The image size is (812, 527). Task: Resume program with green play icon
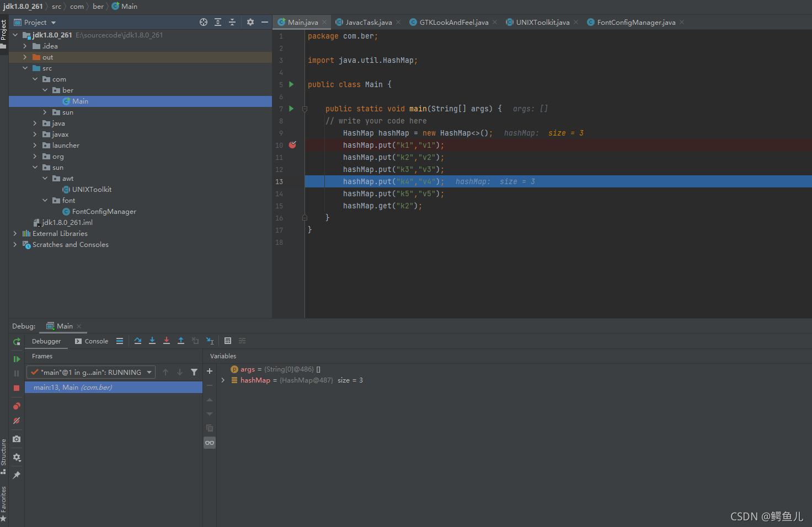click(x=17, y=359)
